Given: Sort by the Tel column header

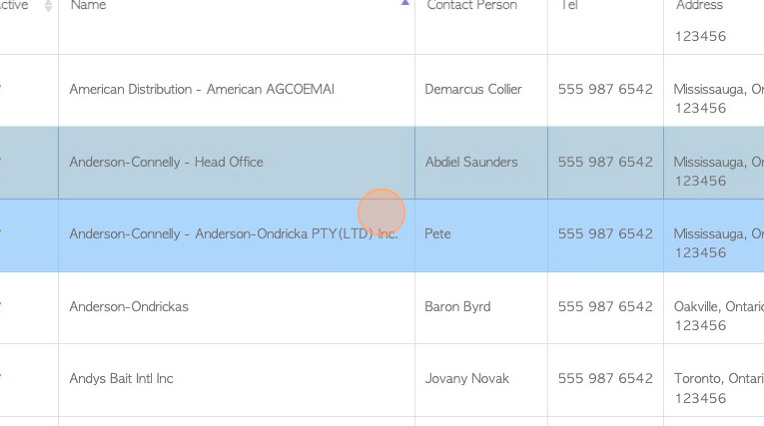Looking at the screenshot, I should pos(567,6).
